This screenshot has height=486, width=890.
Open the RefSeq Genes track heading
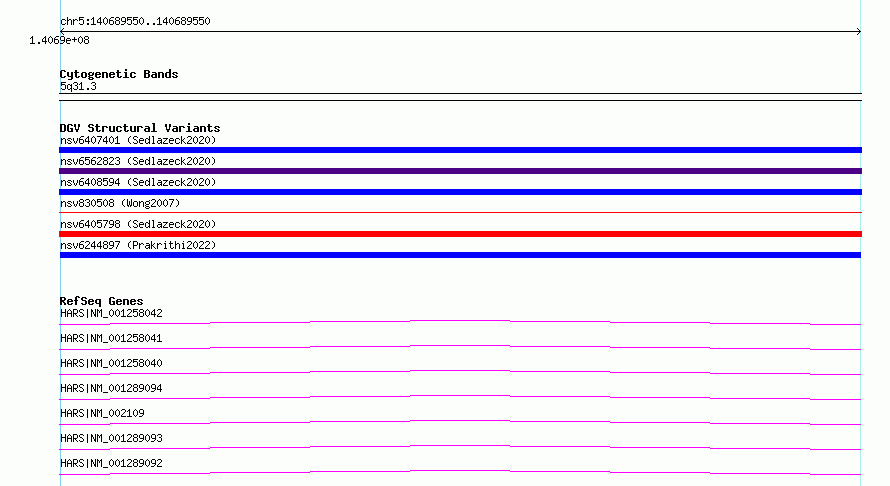pos(101,301)
